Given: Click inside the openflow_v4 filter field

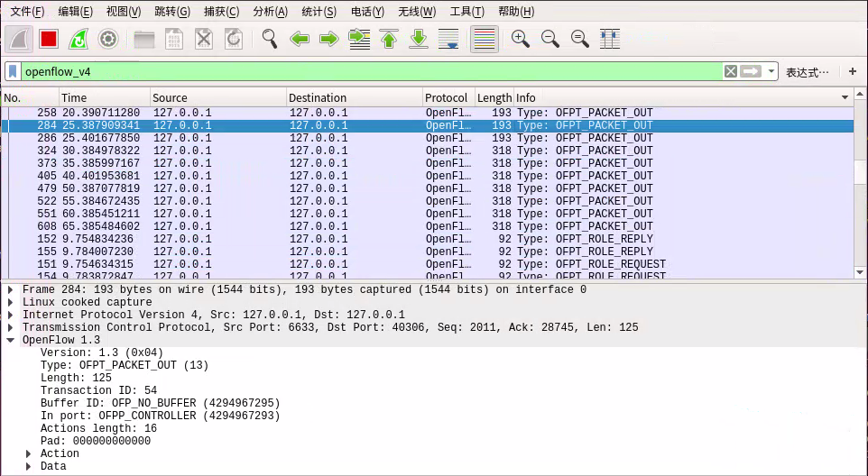Looking at the screenshot, I should click(x=372, y=71).
